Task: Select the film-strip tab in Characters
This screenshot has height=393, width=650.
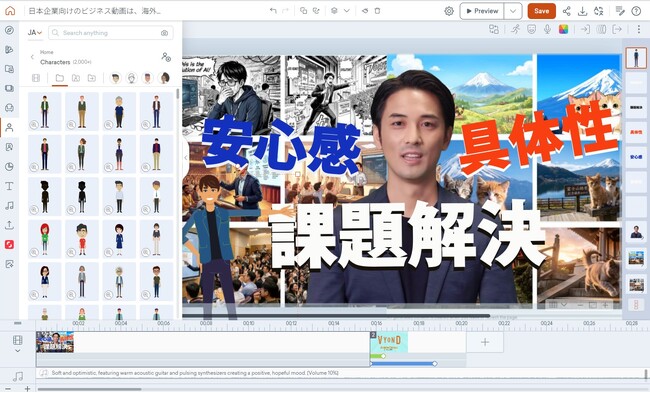Action: [x=36, y=78]
